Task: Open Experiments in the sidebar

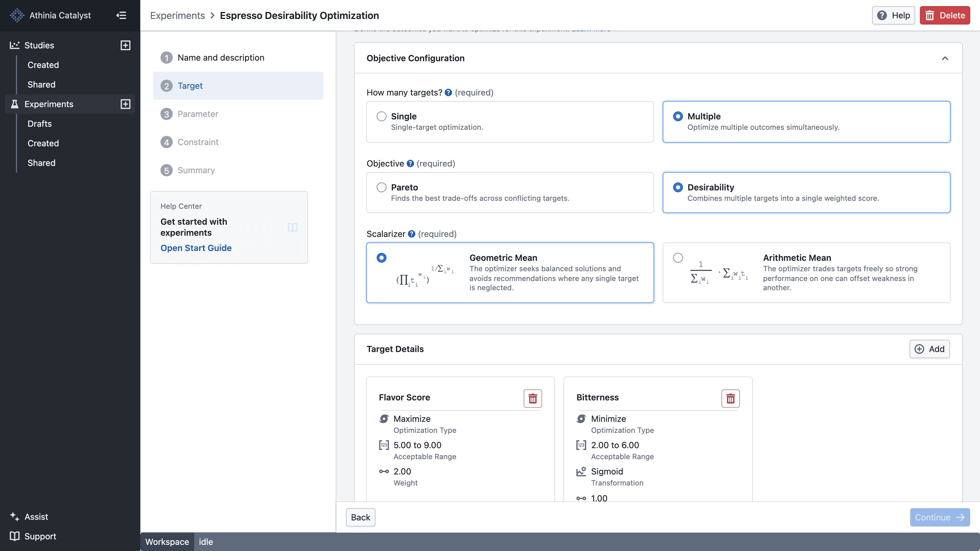Action: point(49,104)
